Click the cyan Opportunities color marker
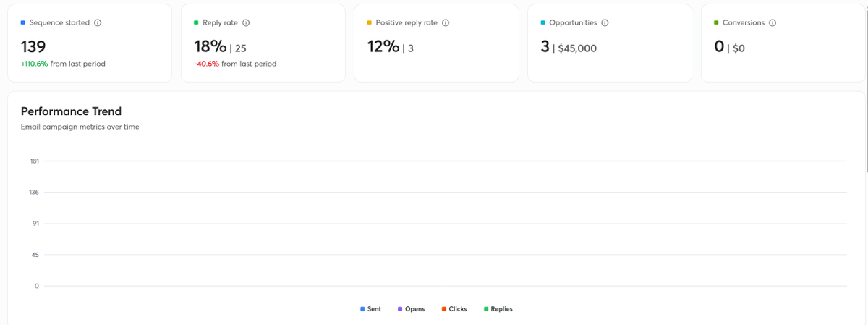The image size is (868, 325). pos(543,22)
